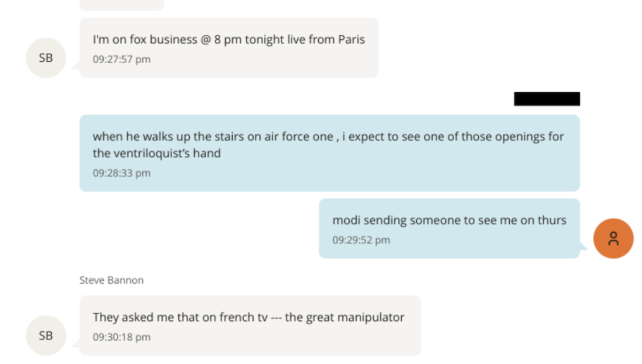Image resolution: width=642 pixels, height=364 pixels.
Task: Click the SB avatar beside the fox business message
Action: (x=46, y=58)
